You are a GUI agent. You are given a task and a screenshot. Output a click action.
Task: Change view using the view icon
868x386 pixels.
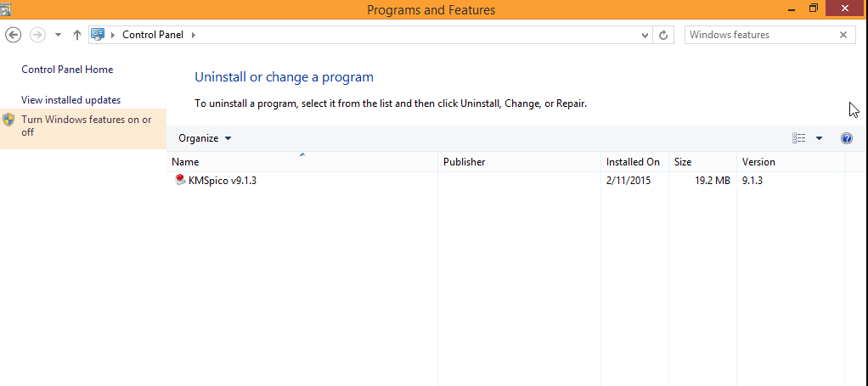pyautogui.click(x=799, y=138)
